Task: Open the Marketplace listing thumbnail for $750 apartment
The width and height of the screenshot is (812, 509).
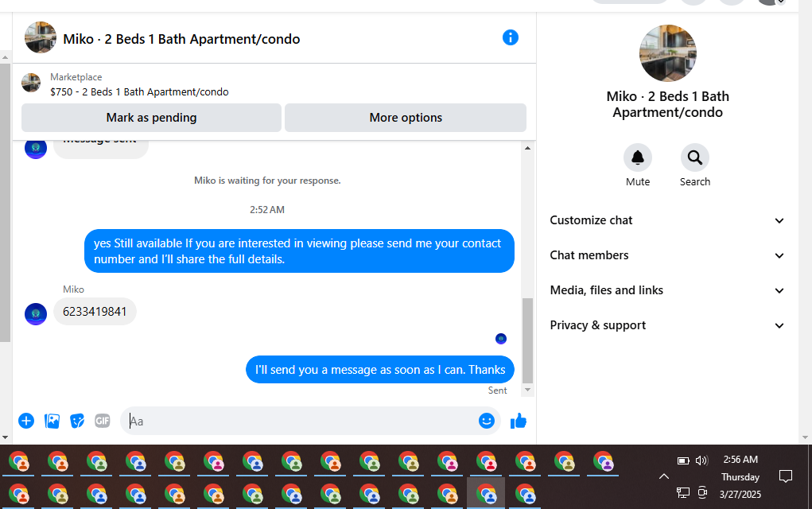Action: click(x=31, y=83)
